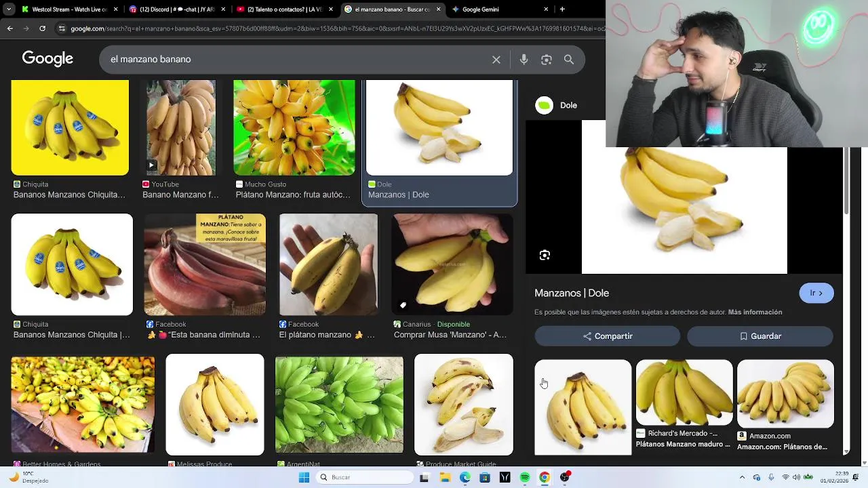Open site information icon in address bar
Image resolution: width=868 pixels, height=488 pixels.
[62, 28]
